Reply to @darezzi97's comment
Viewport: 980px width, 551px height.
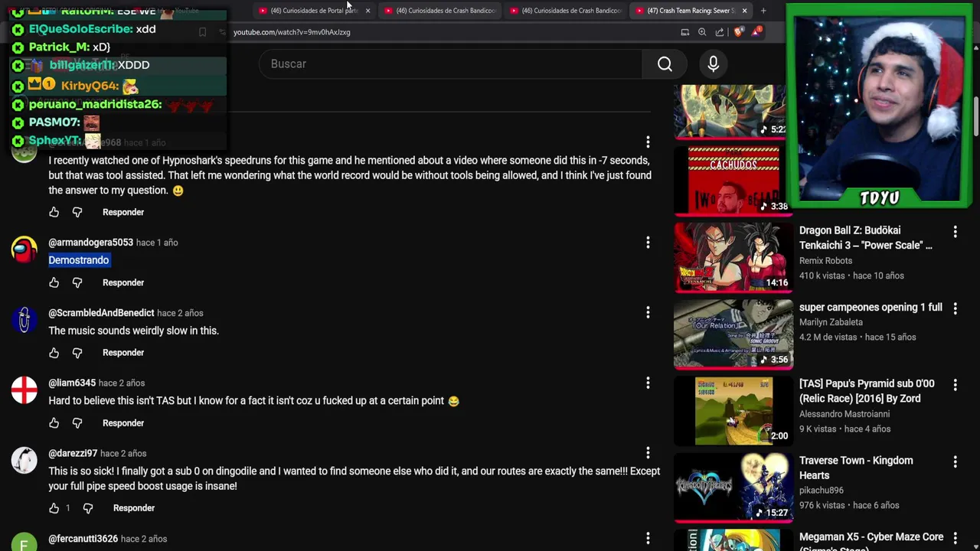(x=134, y=508)
